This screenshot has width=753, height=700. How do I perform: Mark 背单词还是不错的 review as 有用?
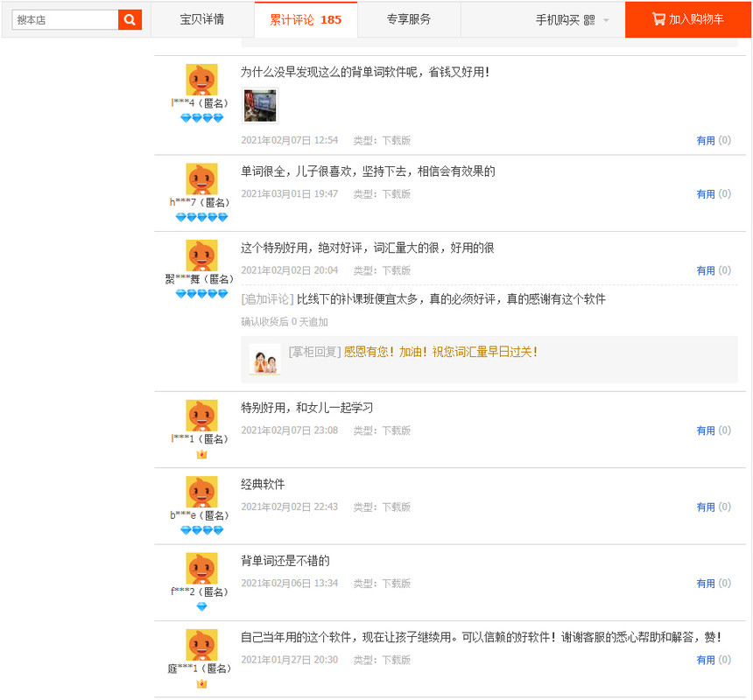(706, 584)
